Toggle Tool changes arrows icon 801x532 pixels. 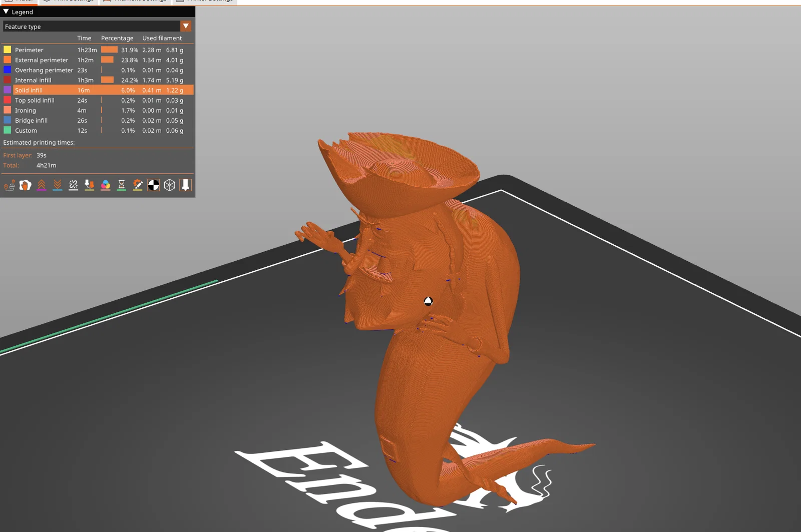[x=90, y=185]
